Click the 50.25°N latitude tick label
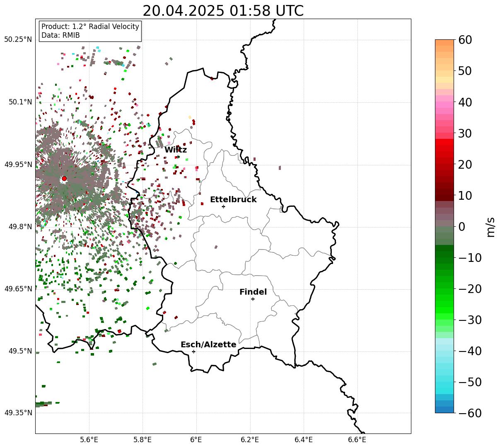500x448 pixels. click(x=18, y=40)
